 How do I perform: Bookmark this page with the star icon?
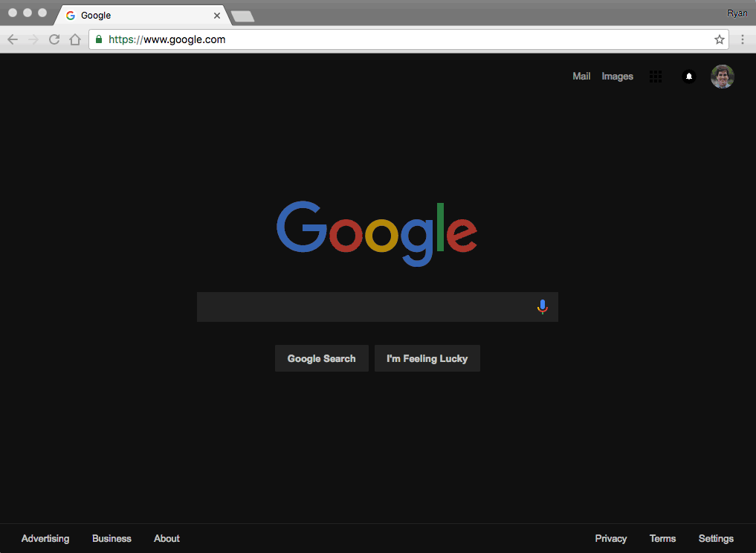(x=720, y=39)
